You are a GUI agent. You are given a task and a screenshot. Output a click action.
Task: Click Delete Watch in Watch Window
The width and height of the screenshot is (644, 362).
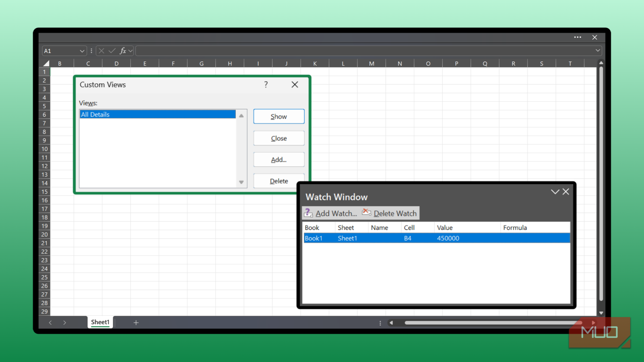390,213
